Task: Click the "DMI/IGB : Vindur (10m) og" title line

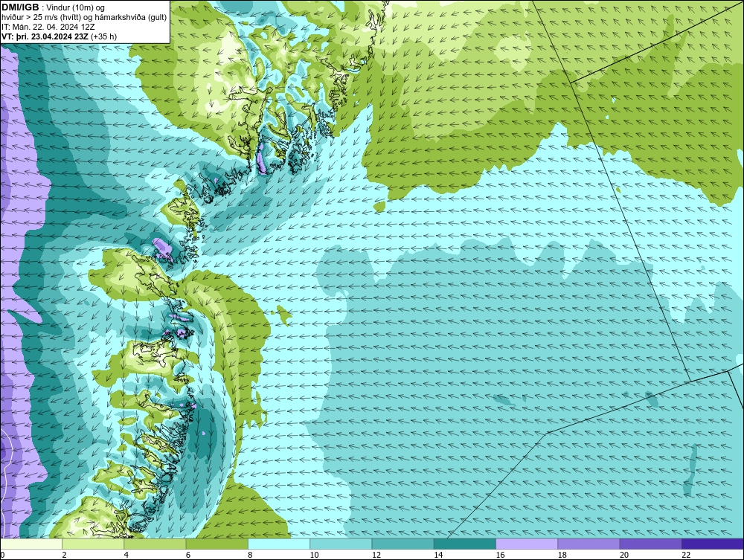Action: point(54,7)
